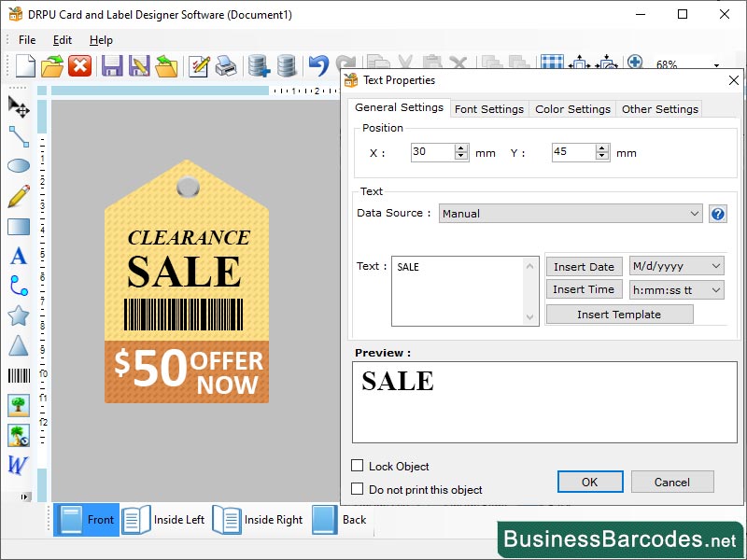This screenshot has height=560, width=747.
Task: Switch to the Color Settings tab
Action: click(572, 109)
